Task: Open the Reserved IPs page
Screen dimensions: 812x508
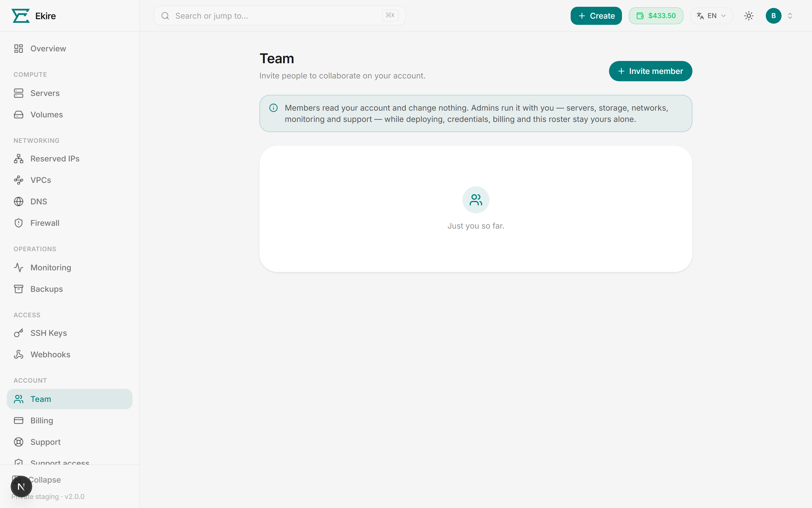Action: 69,159
